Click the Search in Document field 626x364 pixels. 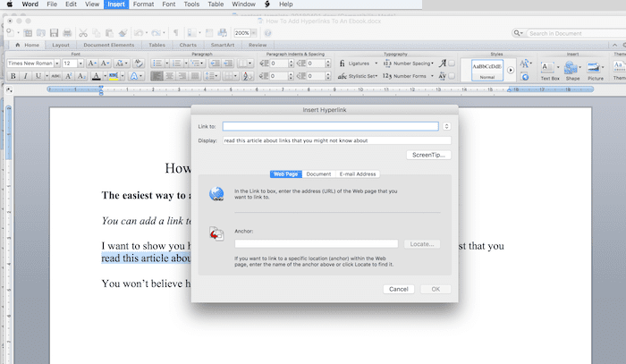(575, 33)
